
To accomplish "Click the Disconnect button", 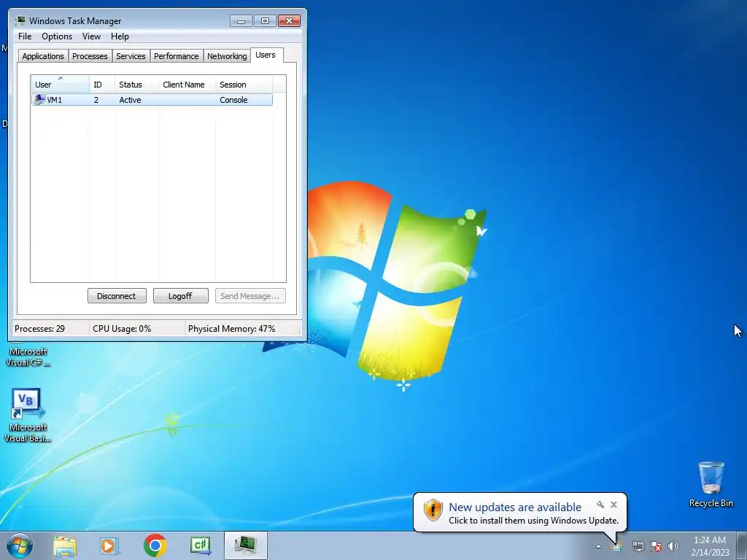I will coord(117,296).
